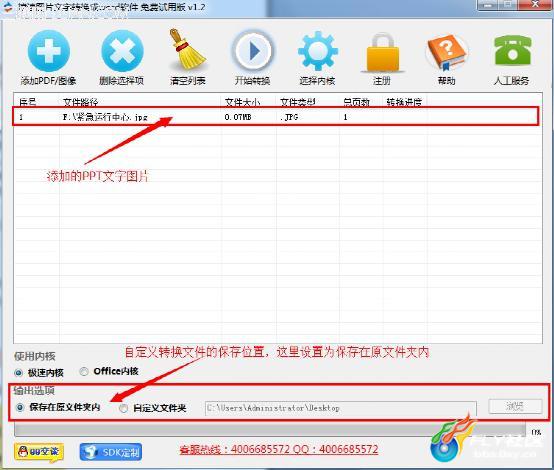Screen dimensions: 554x470
Task: Click the 注册 padlock icon
Action: (x=382, y=52)
